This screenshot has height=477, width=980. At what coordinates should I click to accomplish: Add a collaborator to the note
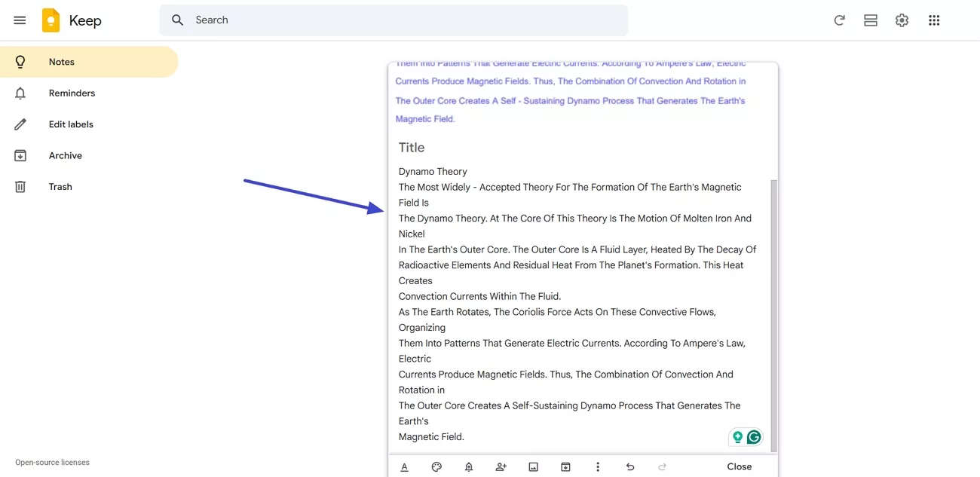(501, 466)
